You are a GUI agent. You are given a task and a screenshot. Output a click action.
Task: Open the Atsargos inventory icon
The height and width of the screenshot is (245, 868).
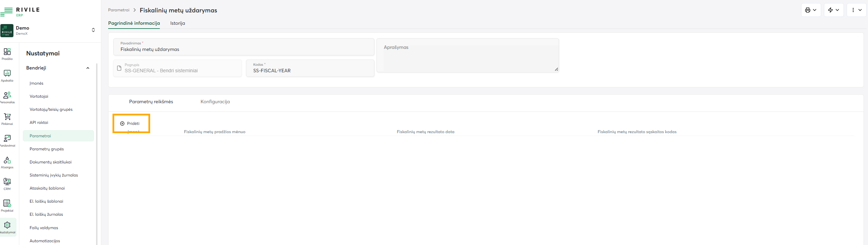click(x=7, y=162)
